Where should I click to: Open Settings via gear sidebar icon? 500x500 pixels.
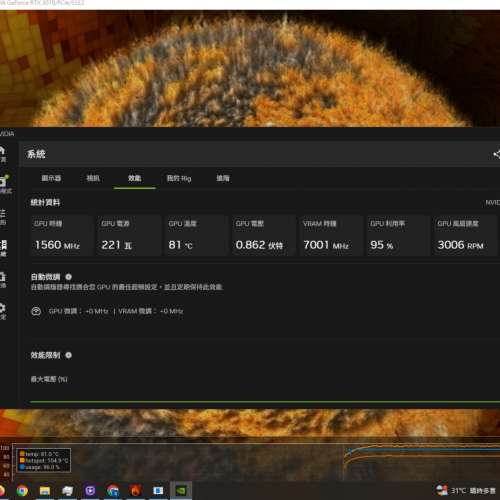3,311
